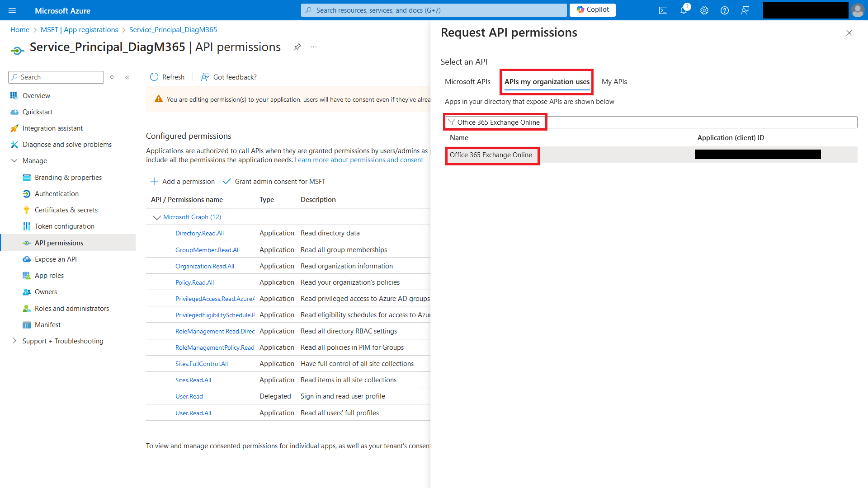Viewport: 868px width, 488px height.
Task: Open the hamburger portal menu
Action: tap(12, 10)
